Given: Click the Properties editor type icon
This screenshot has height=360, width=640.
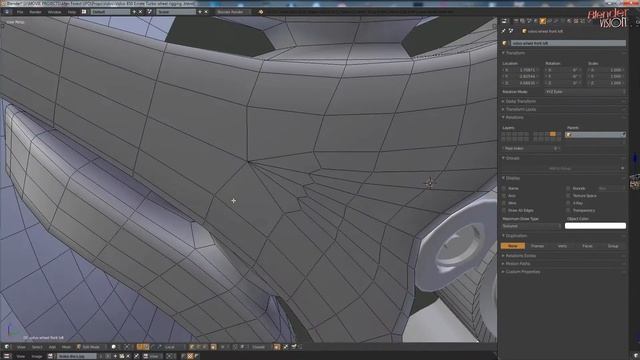Looking at the screenshot, I should coord(504,21).
